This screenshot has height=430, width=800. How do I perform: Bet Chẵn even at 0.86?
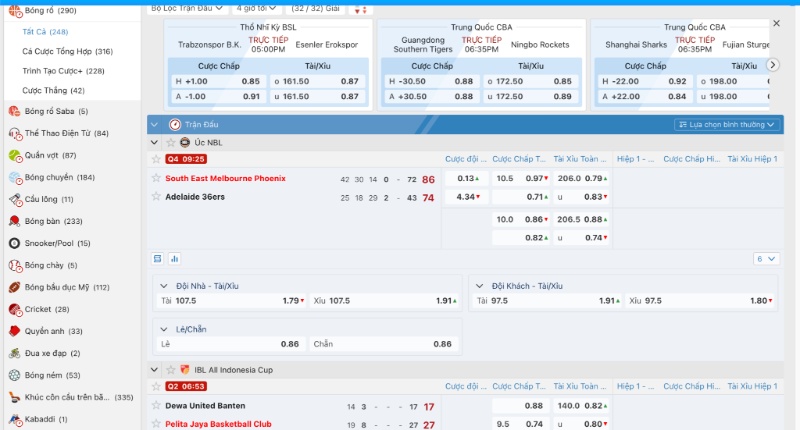coord(384,344)
